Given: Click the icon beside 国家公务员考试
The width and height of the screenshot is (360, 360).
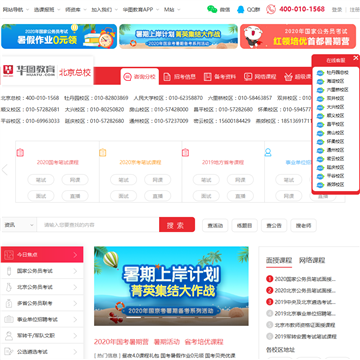Looking at the screenshot, I should click(x=9, y=271).
